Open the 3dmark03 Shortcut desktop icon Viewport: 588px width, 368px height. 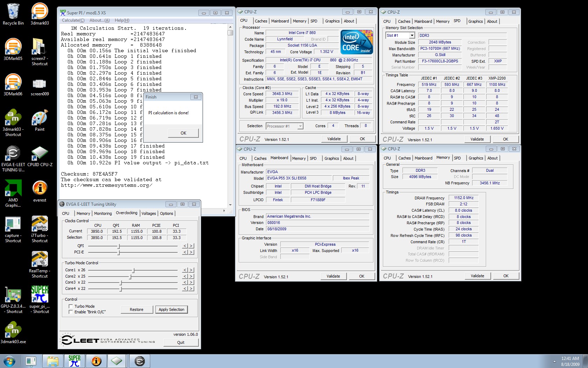[x=13, y=123]
